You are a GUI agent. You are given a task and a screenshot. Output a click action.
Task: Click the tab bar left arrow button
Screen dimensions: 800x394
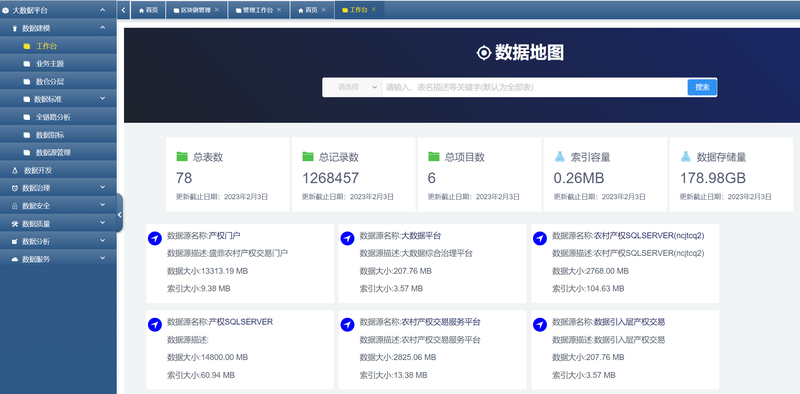(123, 10)
